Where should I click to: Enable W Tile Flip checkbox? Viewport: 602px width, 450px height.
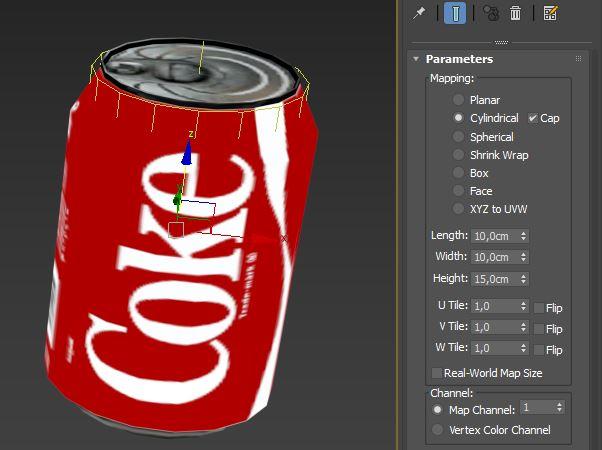pos(539,350)
